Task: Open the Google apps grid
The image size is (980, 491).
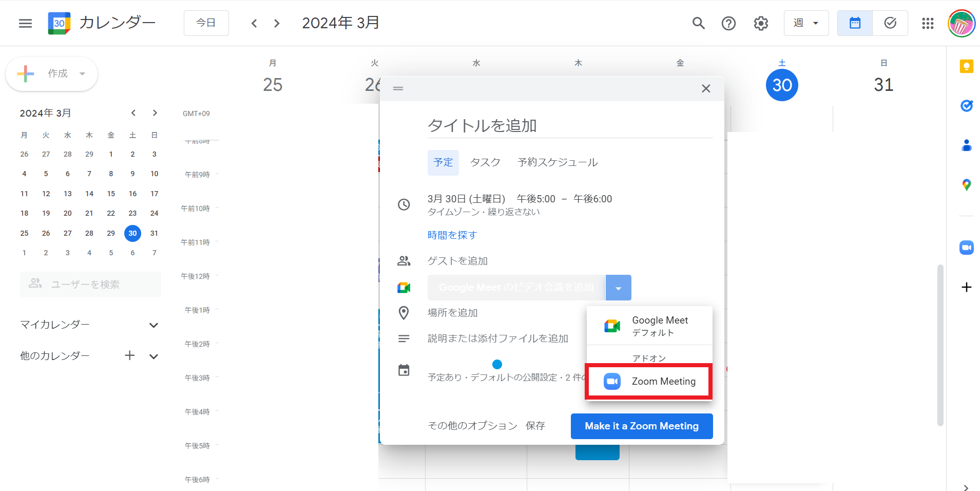Action: point(928,23)
